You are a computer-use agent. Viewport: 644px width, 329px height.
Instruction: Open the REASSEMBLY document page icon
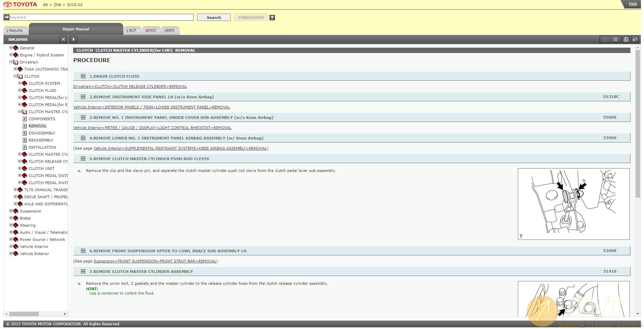pos(25,140)
